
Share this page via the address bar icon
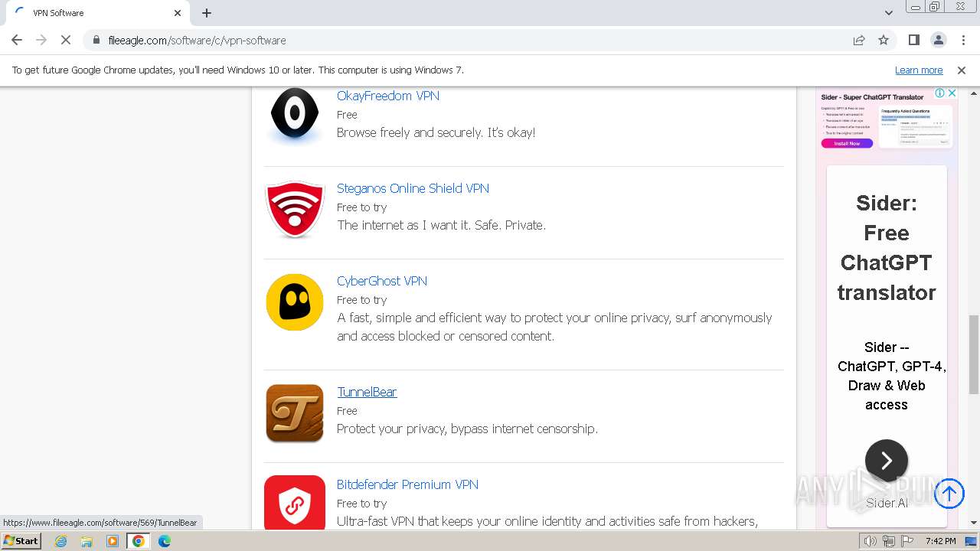[859, 40]
